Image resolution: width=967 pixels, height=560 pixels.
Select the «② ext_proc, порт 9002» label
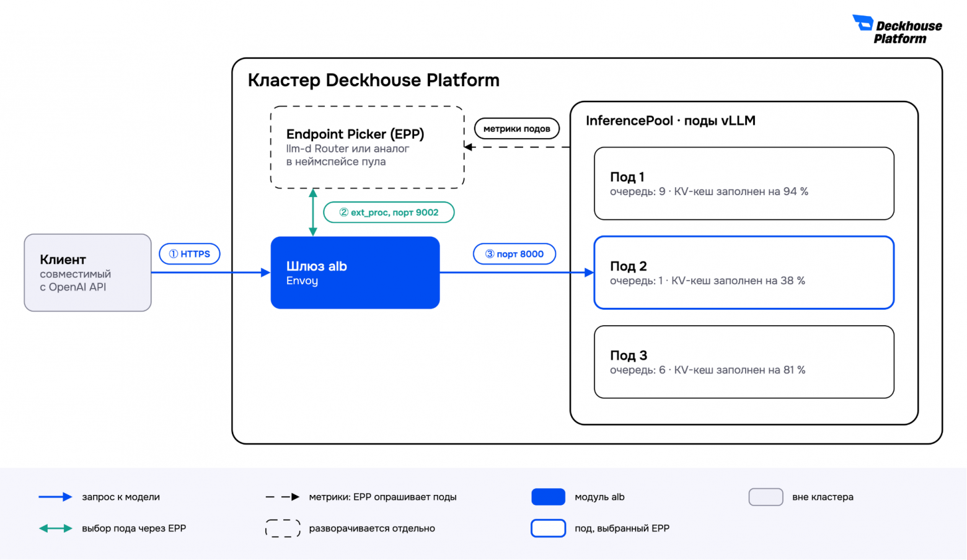pos(389,212)
